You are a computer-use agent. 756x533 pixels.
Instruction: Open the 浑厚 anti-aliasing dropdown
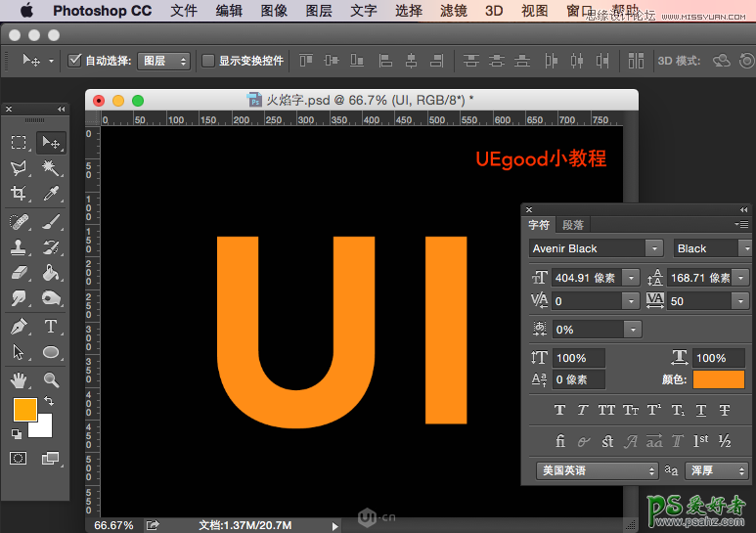tap(716, 470)
